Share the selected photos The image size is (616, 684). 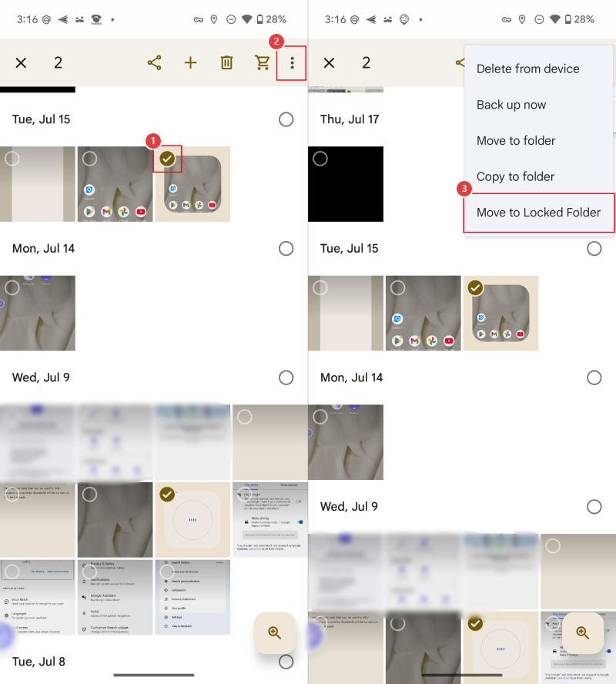coord(154,62)
